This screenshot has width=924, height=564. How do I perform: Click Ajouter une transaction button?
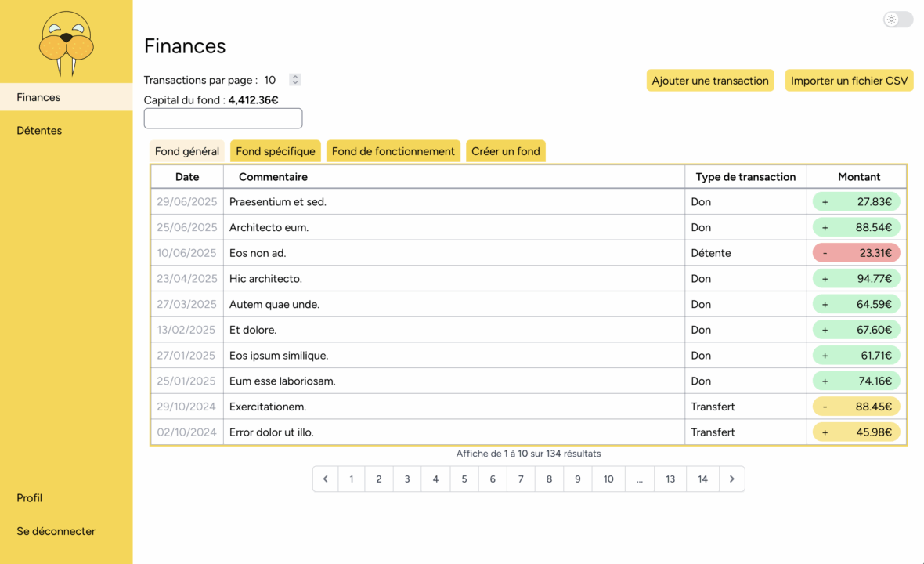click(x=710, y=81)
